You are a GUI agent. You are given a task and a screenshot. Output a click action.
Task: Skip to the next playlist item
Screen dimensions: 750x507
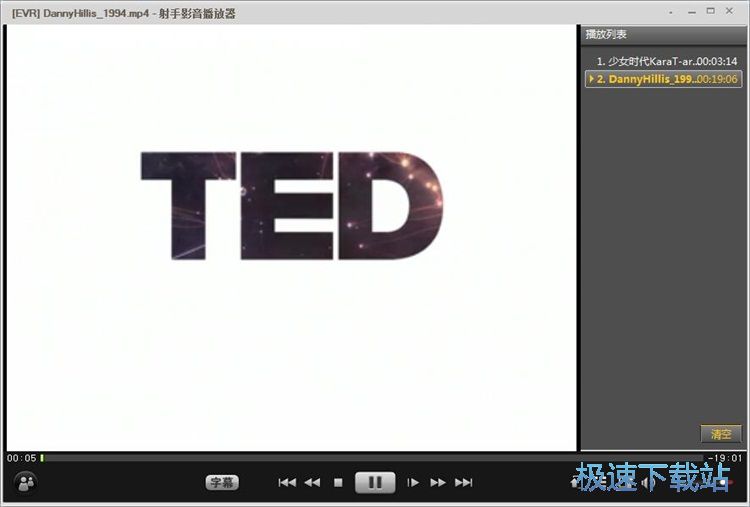coord(463,483)
